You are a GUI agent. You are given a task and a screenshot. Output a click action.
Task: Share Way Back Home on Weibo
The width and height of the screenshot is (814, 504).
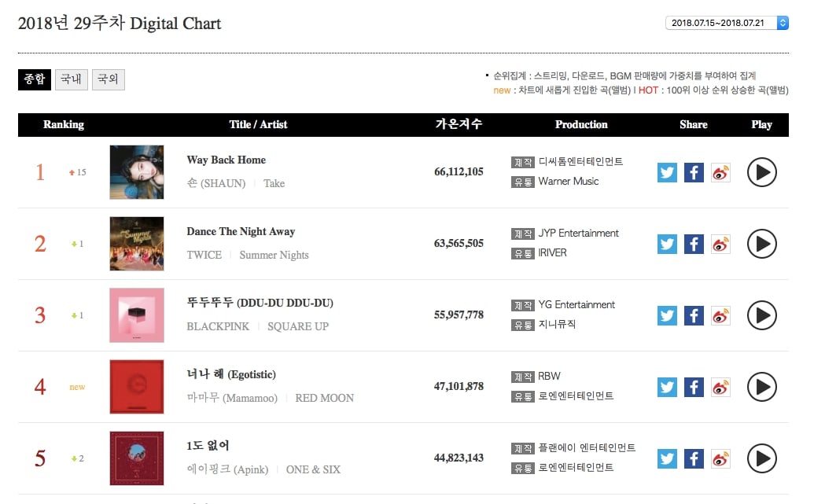[x=720, y=172]
